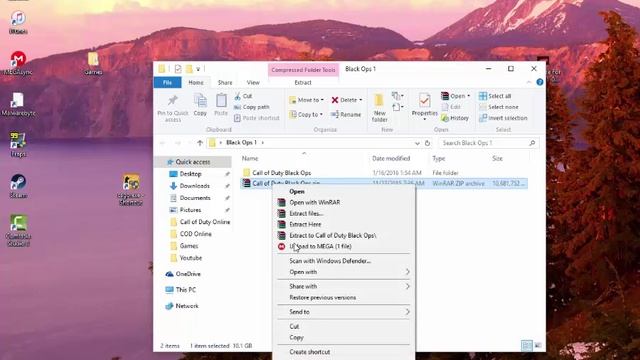The width and height of the screenshot is (640, 360).
Task: Sort by the Name column header
Action: click(x=250, y=158)
